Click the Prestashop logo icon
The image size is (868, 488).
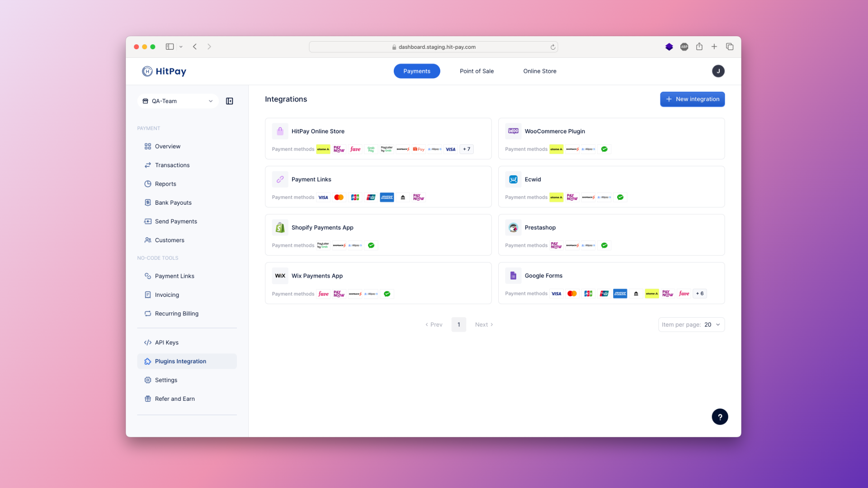(x=513, y=228)
